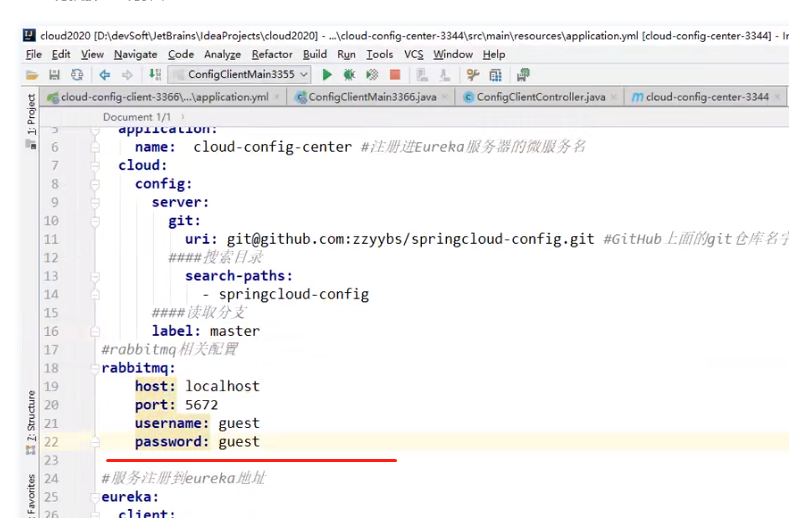Collapse the fold marker at line 13 search-paths
Image resolution: width=789 pixels, height=518 pixels.
95,276
